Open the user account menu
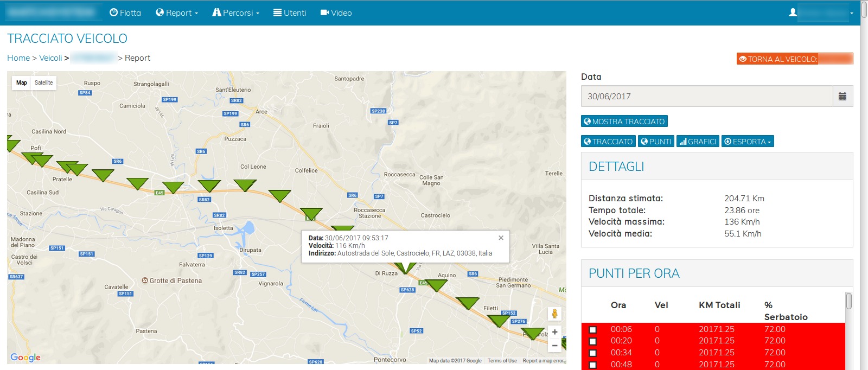This screenshot has width=868, height=370. pyautogui.click(x=821, y=12)
